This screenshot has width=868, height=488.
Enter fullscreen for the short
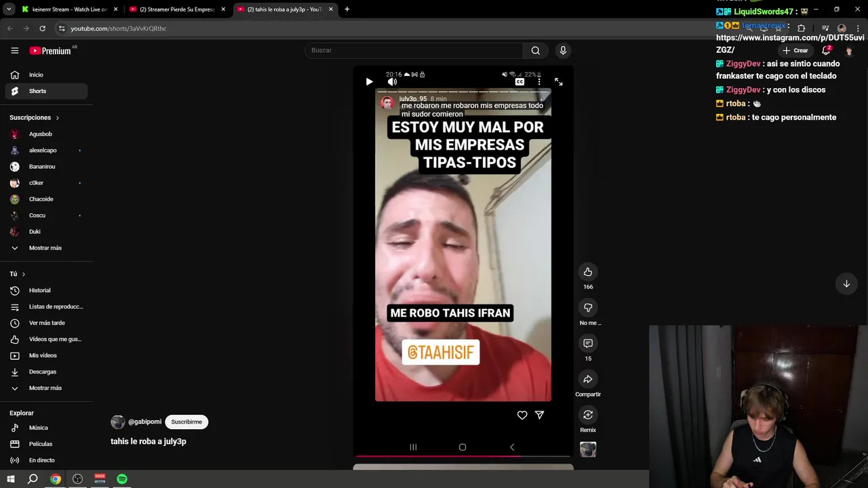click(559, 81)
